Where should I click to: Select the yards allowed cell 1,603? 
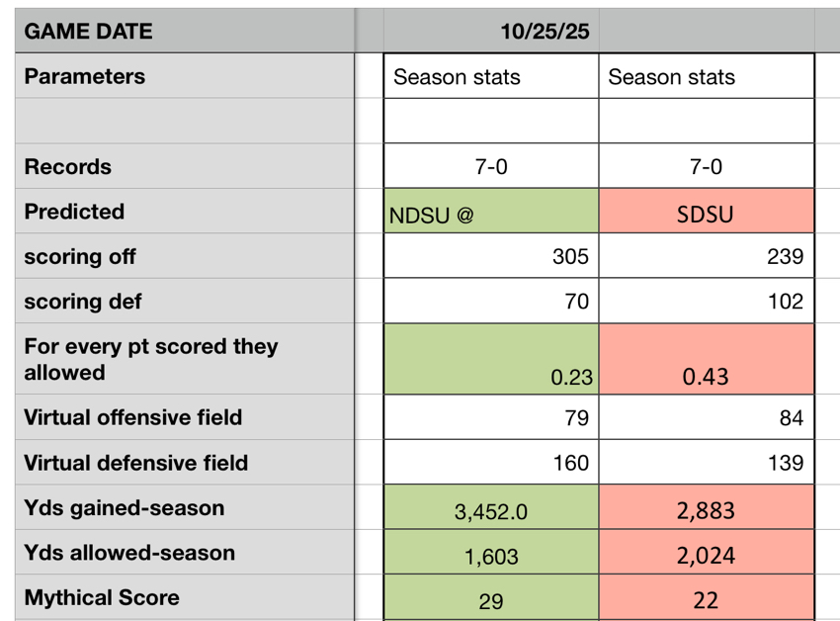pyautogui.click(x=491, y=554)
